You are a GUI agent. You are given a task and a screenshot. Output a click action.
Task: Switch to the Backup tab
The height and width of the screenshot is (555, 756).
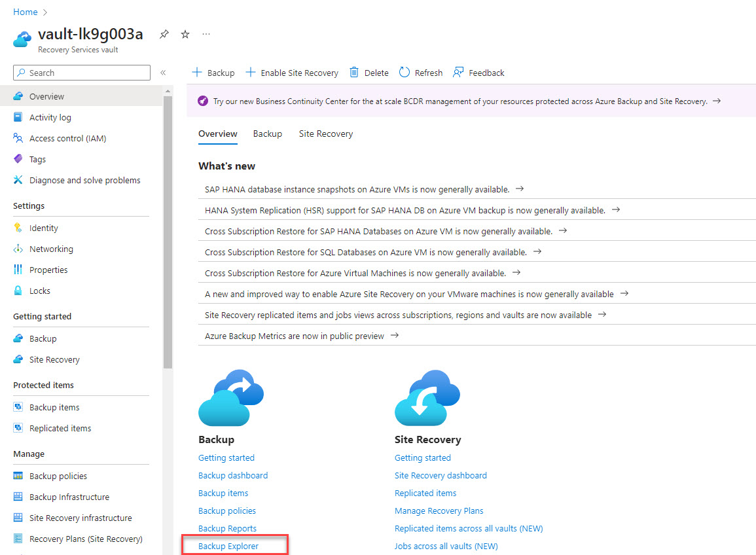coord(267,134)
